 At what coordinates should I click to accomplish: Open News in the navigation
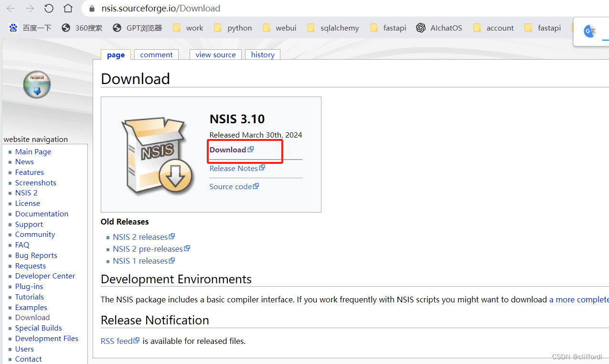(24, 162)
